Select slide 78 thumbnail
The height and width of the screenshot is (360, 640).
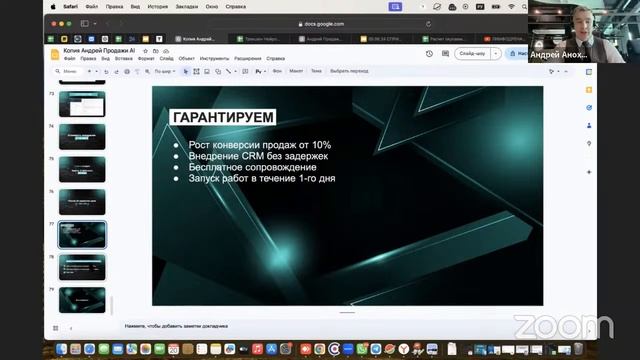pyautogui.click(x=82, y=267)
